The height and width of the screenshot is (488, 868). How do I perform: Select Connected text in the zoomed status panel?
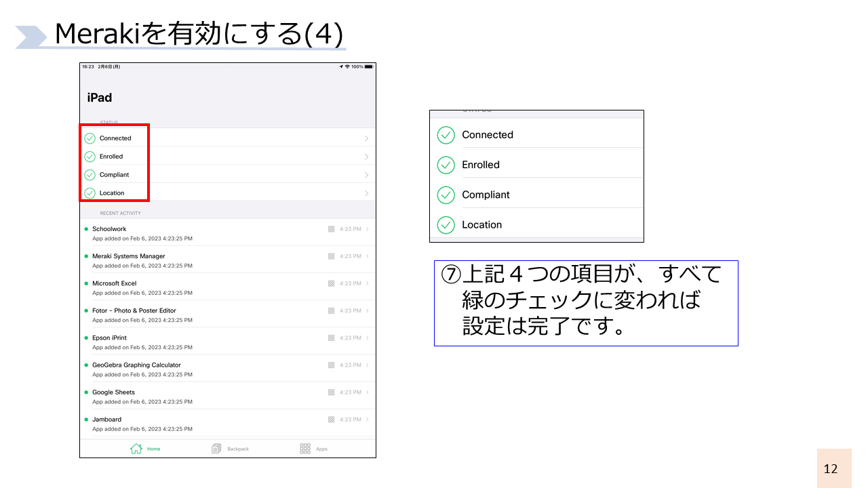(x=488, y=135)
